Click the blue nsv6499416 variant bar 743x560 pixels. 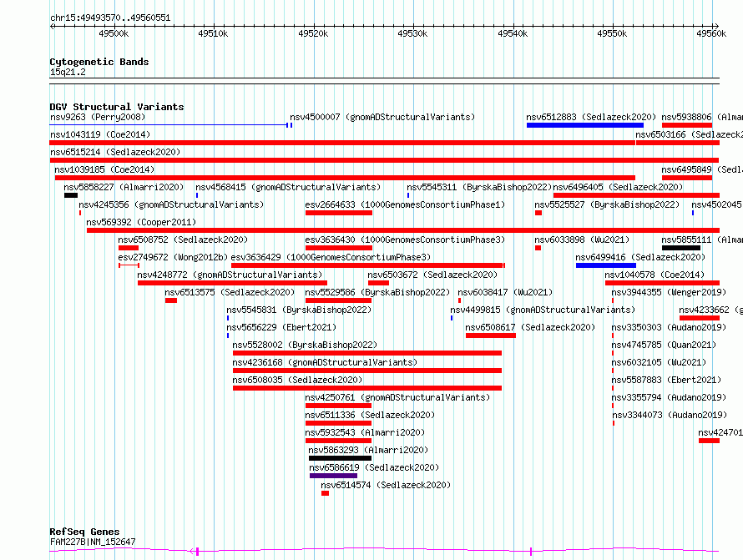pyautogui.click(x=605, y=265)
